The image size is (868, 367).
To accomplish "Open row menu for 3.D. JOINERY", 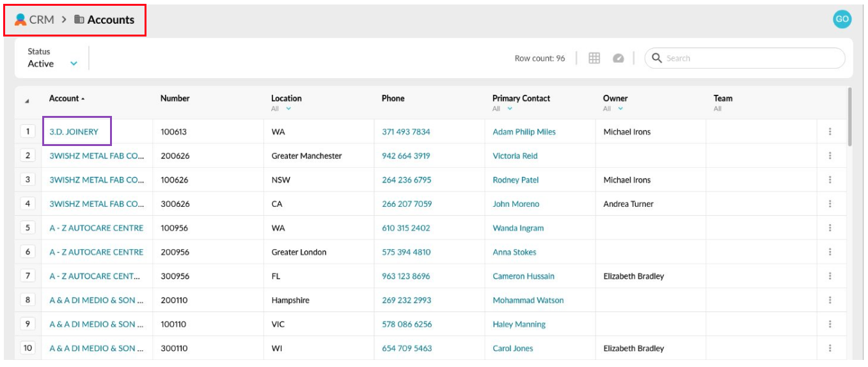I will [830, 132].
